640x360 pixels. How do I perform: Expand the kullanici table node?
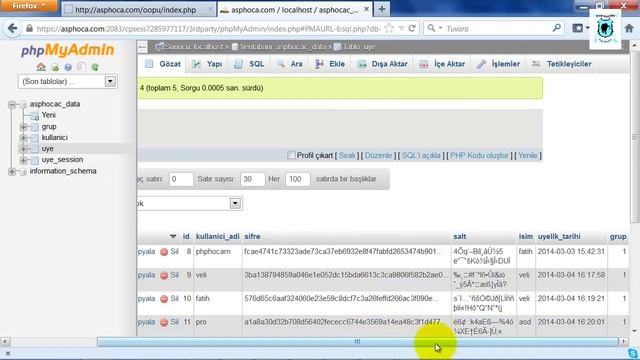point(24,138)
